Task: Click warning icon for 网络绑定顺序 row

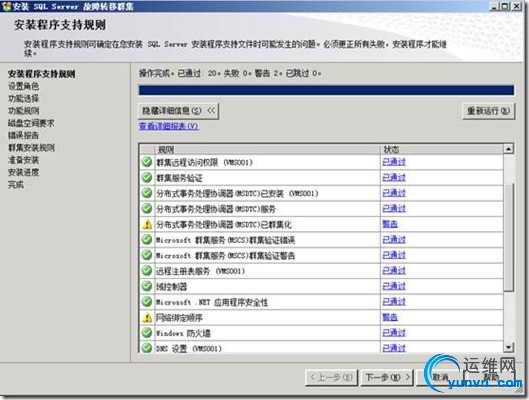Action: coord(147,317)
